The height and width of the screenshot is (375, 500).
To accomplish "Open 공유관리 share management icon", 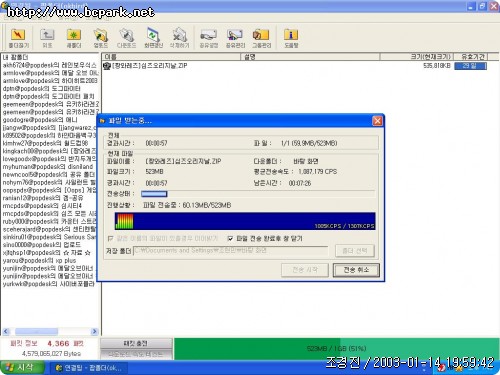I will (x=235, y=38).
